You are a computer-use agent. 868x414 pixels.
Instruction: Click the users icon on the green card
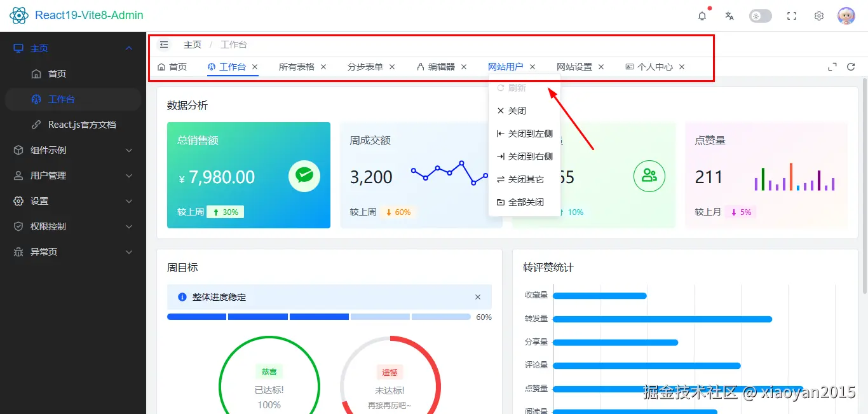pyautogui.click(x=649, y=176)
